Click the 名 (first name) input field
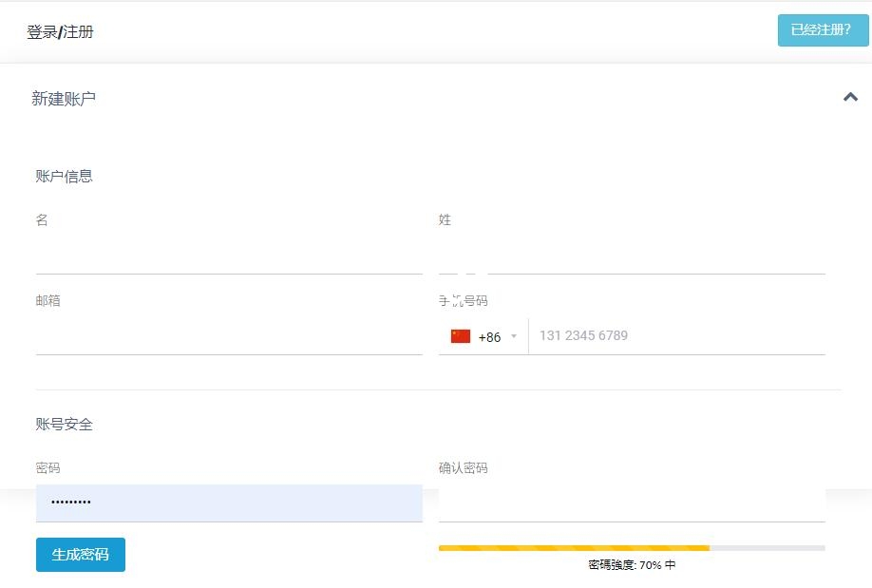The width and height of the screenshot is (872, 588). pyautogui.click(x=229, y=256)
